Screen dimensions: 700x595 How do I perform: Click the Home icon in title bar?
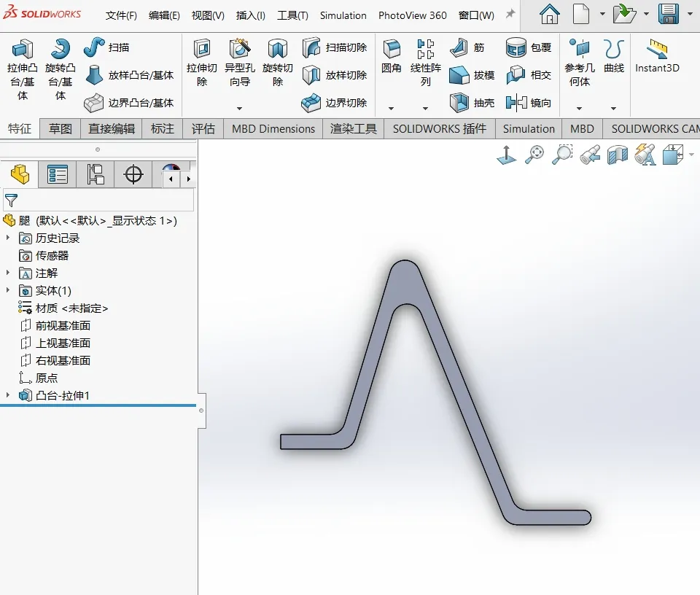tap(550, 15)
